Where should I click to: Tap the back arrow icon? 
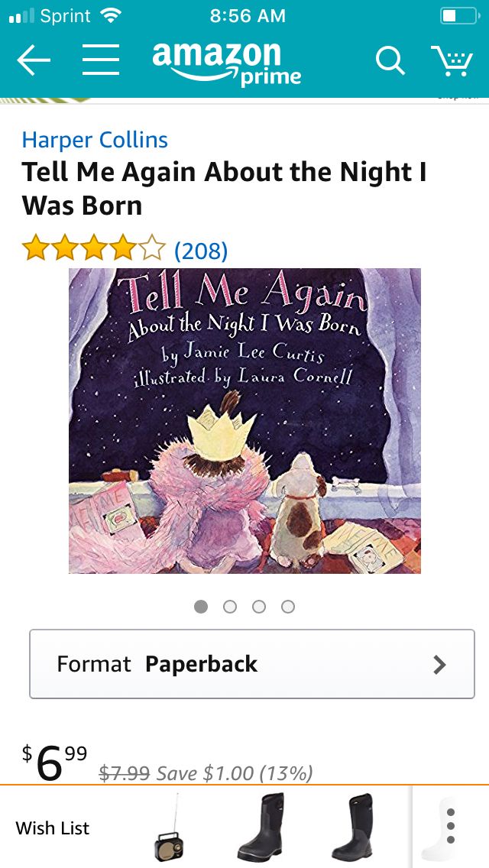tap(34, 60)
